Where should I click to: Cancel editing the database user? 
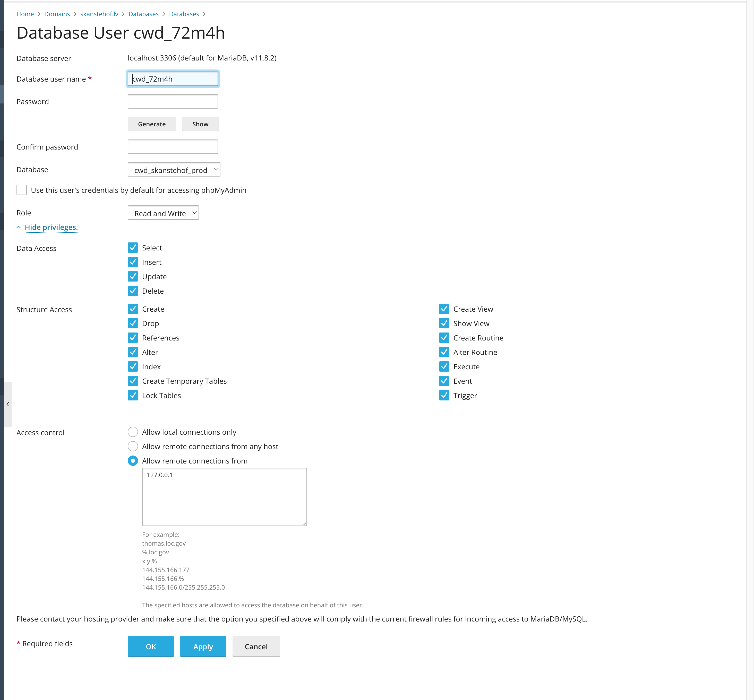tap(256, 646)
